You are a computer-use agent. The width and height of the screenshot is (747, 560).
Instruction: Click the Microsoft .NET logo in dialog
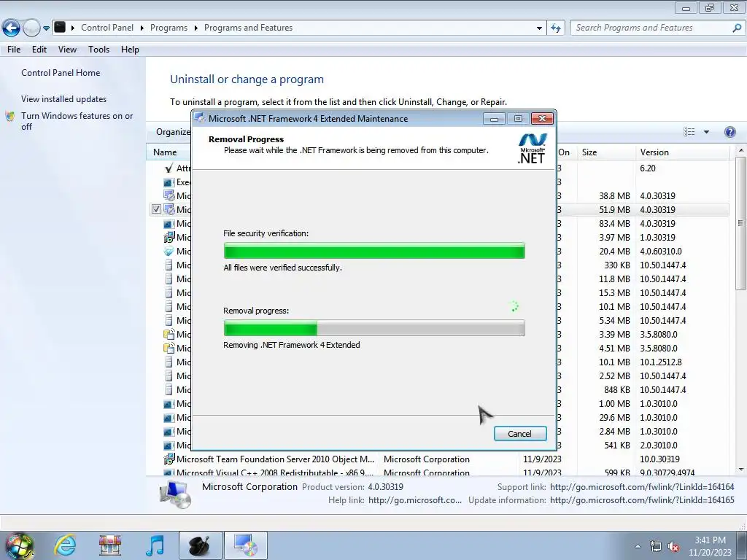click(x=532, y=148)
